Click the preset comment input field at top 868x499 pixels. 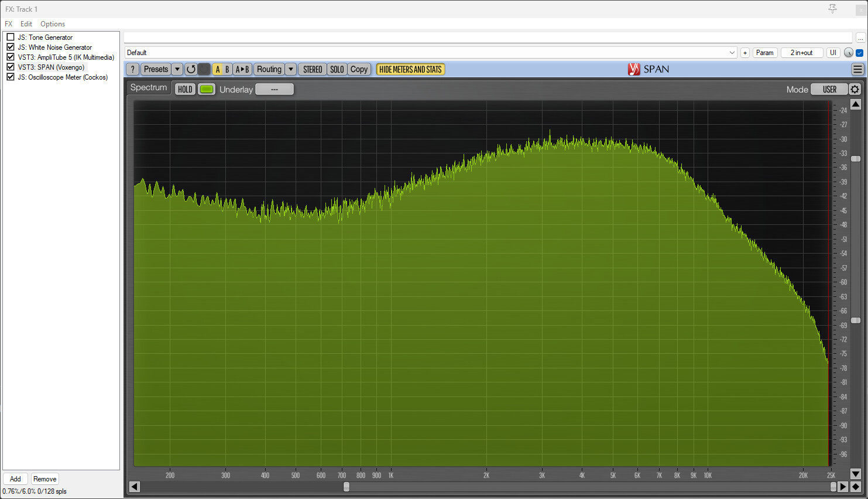(488, 37)
